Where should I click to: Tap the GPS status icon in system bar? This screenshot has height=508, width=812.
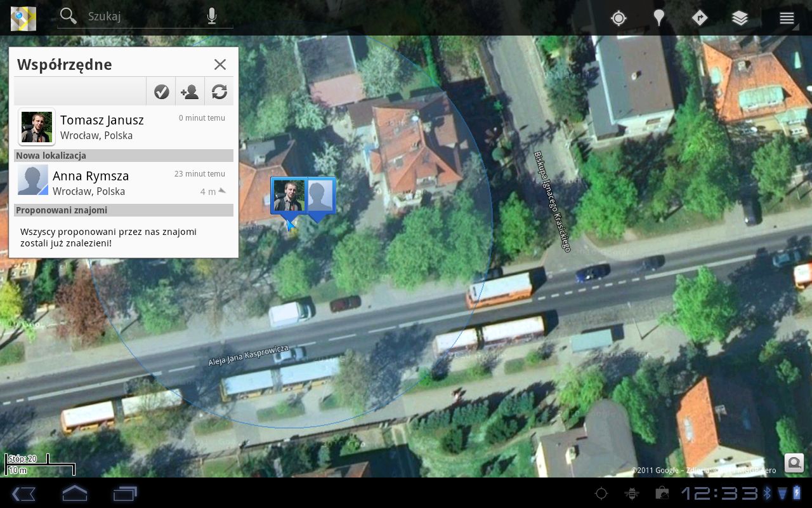[601, 493]
